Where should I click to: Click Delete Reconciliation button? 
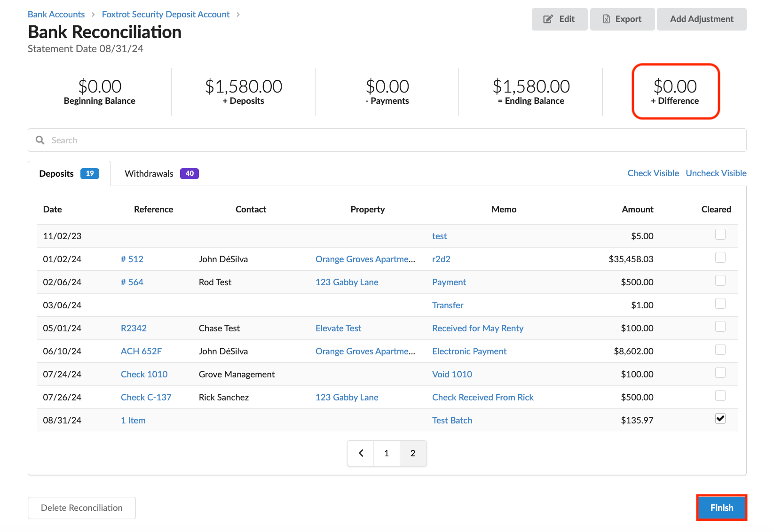(82, 508)
